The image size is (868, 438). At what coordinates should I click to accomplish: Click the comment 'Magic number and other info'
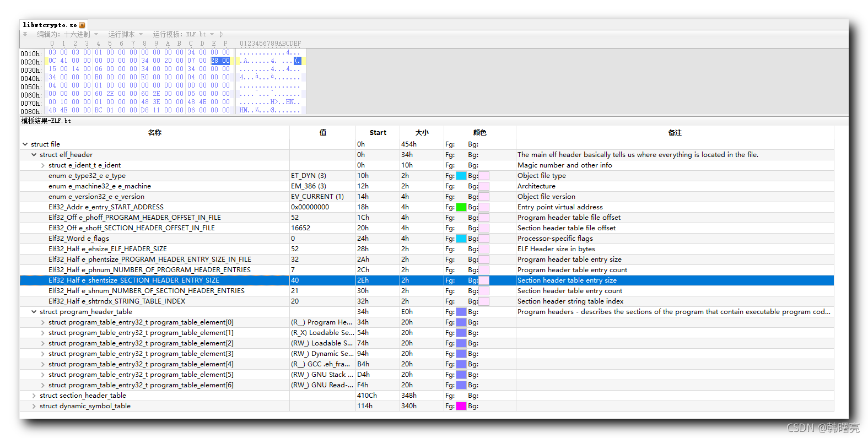coord(565,165)
